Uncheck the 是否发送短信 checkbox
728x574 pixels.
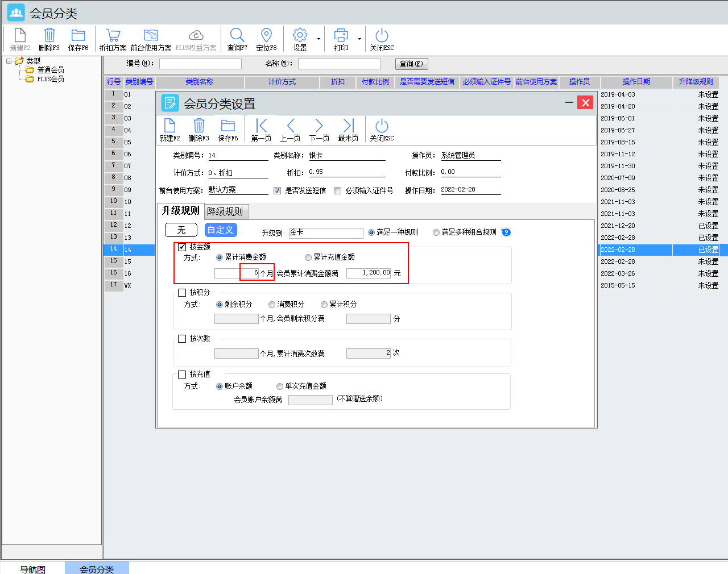point(278,191)
